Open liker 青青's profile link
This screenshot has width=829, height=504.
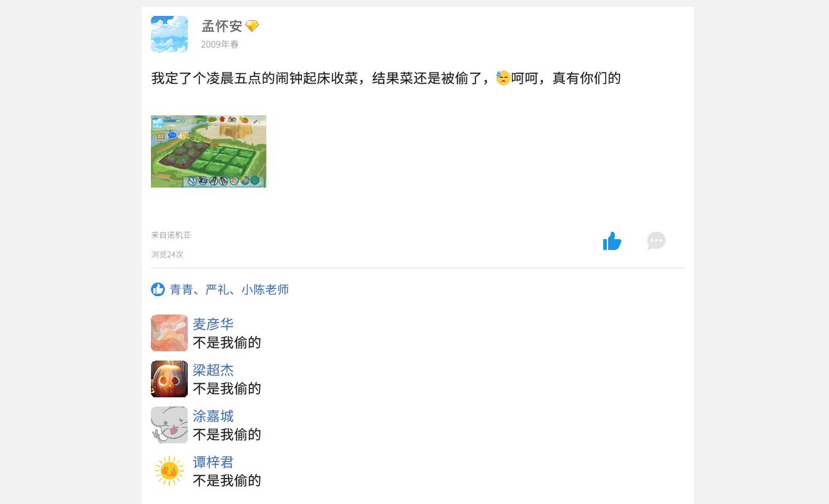point(181,290)
